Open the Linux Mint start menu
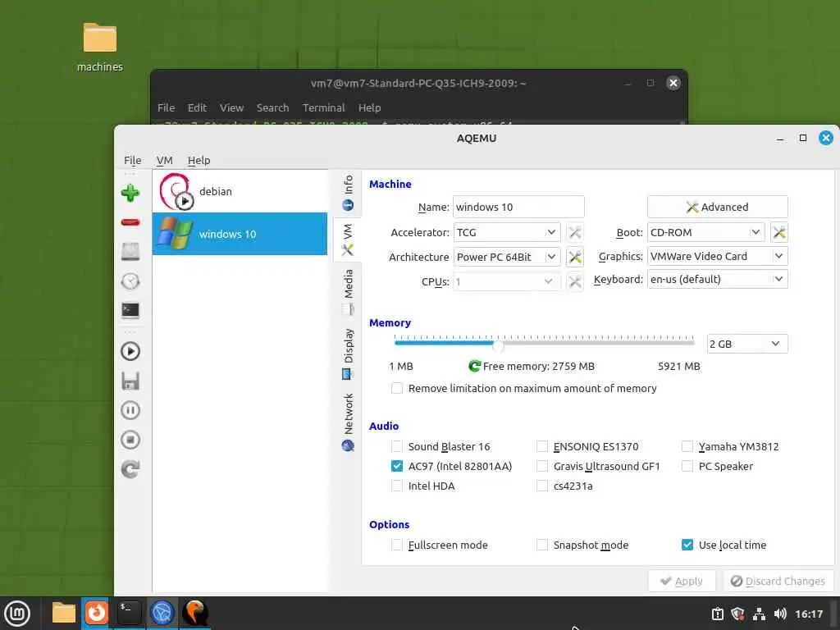 (x=17, y=614)
